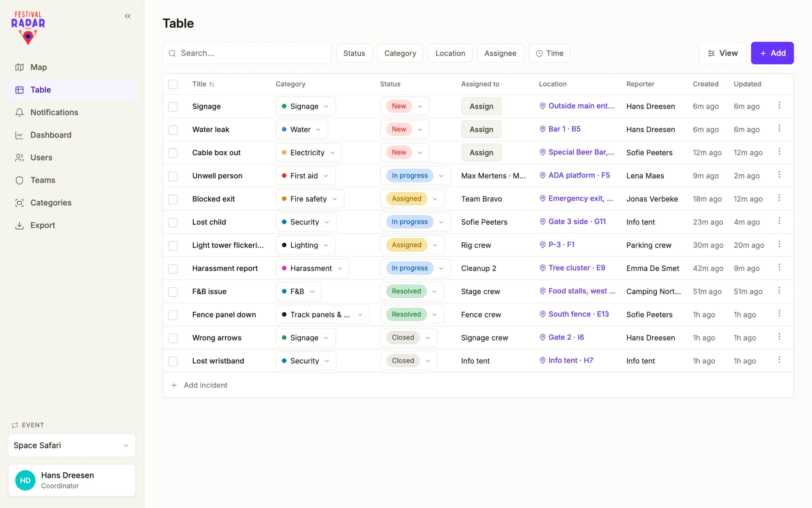Image resolution: width=812 pixels, height=508 pixels.
Task: Open the Space Safari event selector
Action: 72,445
